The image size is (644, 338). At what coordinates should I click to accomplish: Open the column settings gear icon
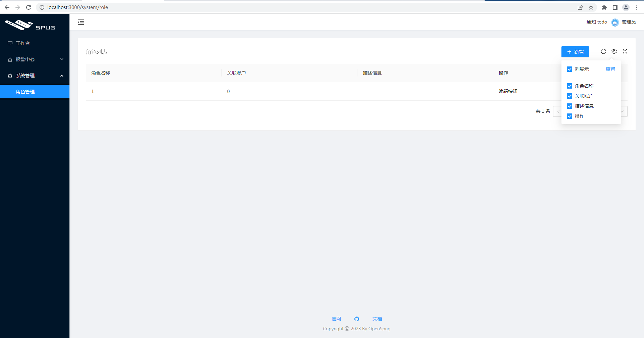[x=614, y=51]
